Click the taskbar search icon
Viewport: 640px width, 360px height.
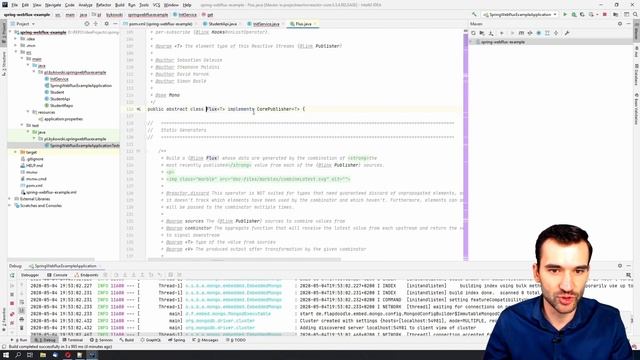click(18, 355)
